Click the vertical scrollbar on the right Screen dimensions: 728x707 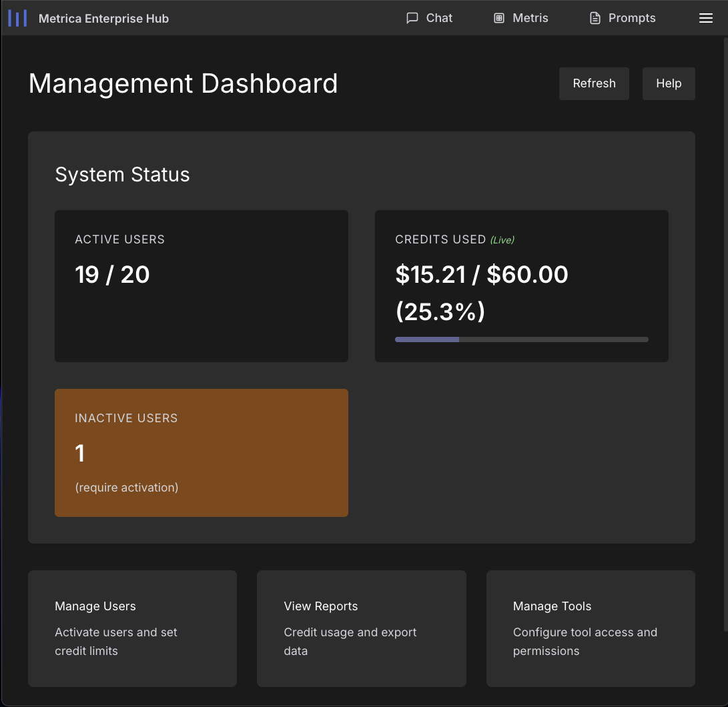click(x=725, y=333)
